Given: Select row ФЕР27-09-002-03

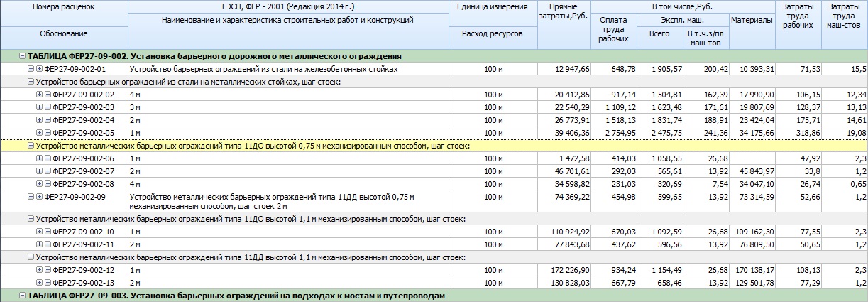Looking at the screenshot, I should [434, 107].
